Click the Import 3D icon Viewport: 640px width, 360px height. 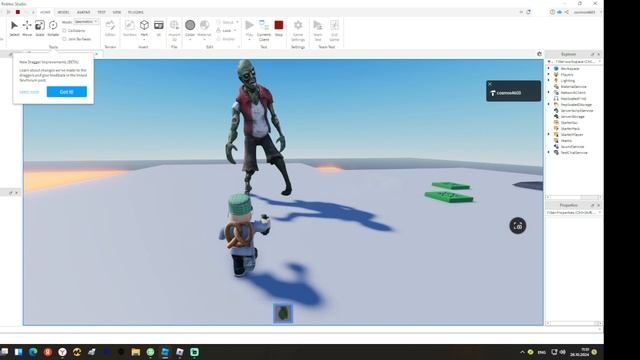coord(174,25)
